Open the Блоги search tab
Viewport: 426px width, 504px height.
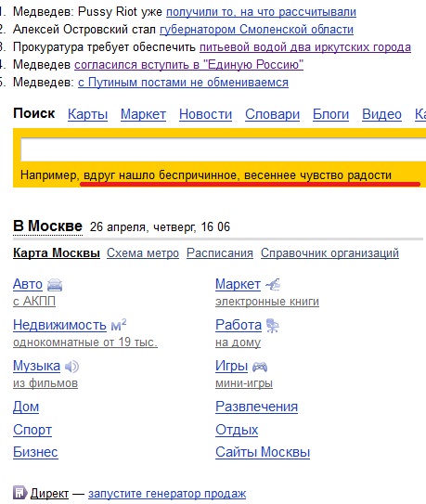click(x=330, y=114)
